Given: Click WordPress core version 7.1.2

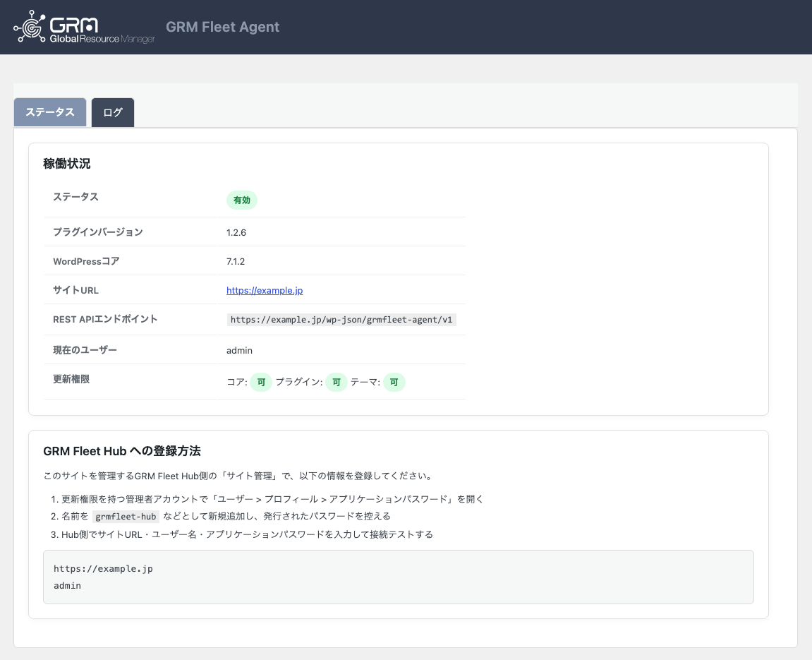Looking at the screenshot, I should [236, 262].
